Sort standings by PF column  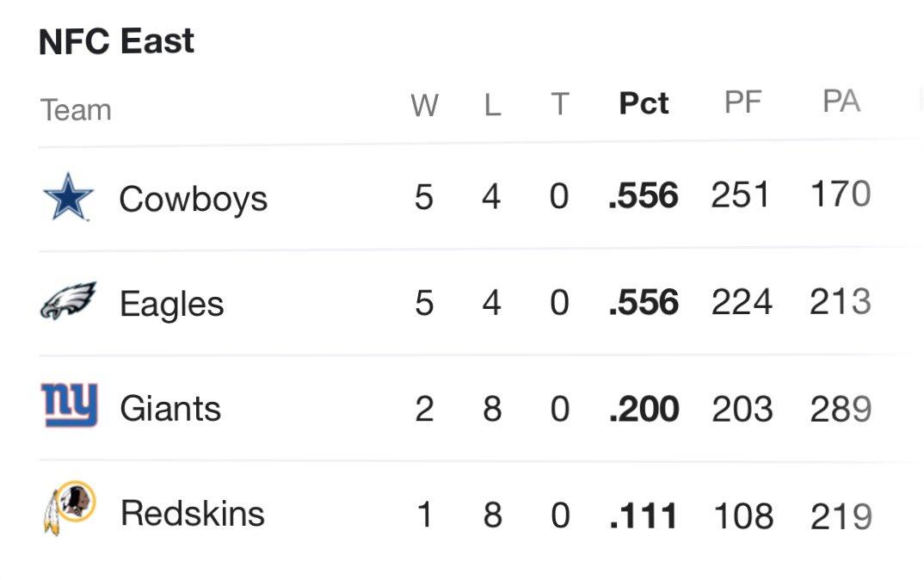[x=742, y=102]
